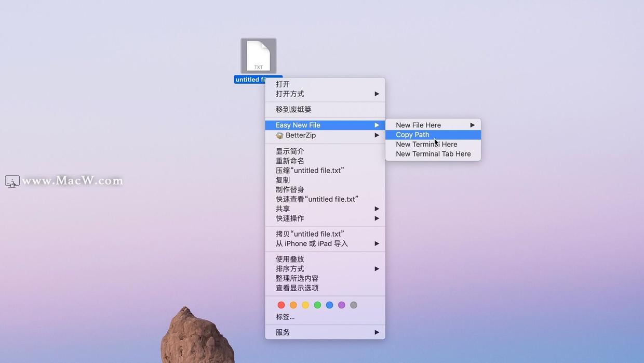Apply the gray color tag

click(x=354, y=305)
